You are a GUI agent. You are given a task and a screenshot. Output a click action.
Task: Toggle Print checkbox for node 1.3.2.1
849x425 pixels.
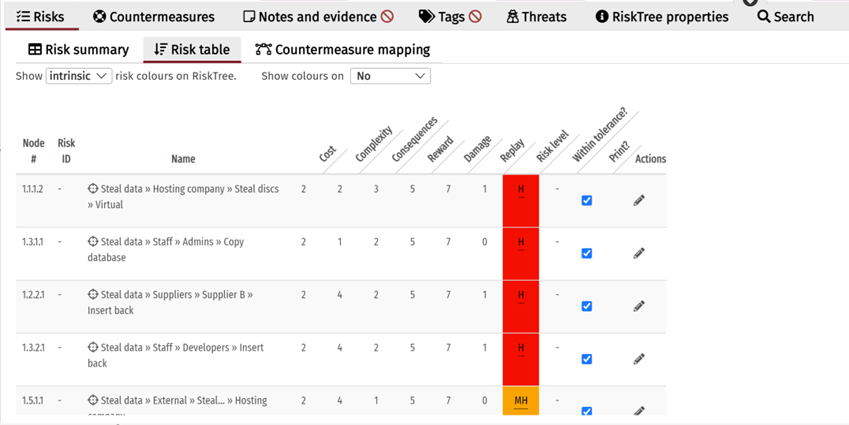coord(586,359)
